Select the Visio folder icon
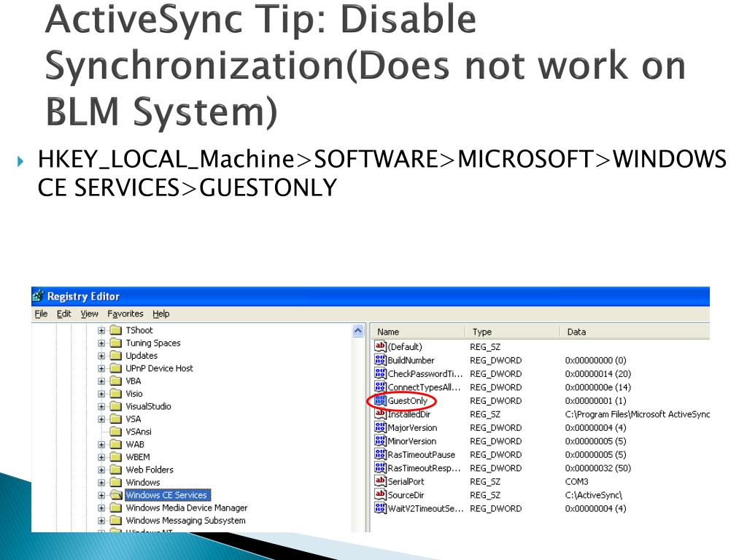 (116, 393)
